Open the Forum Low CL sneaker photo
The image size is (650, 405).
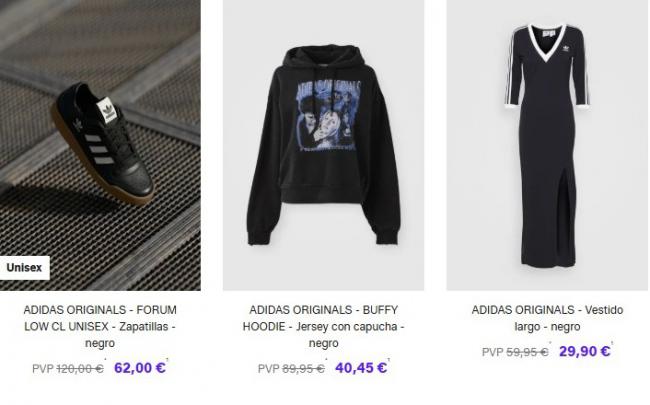100,145
